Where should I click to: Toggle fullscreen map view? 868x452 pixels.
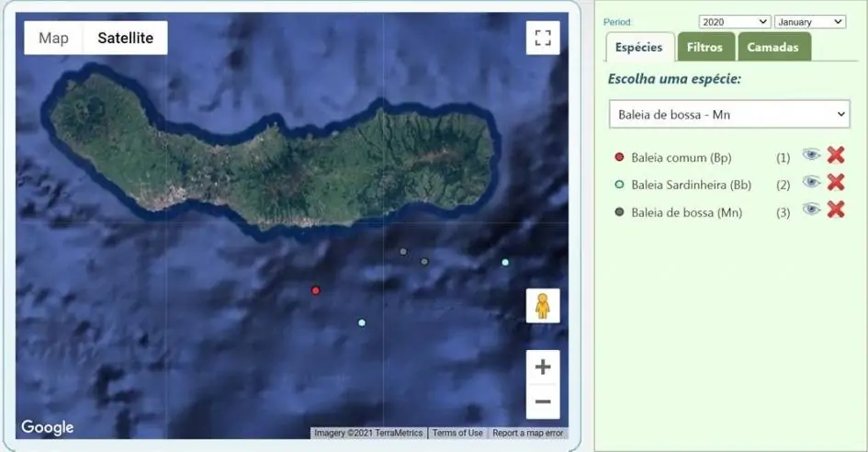point(543,38)
